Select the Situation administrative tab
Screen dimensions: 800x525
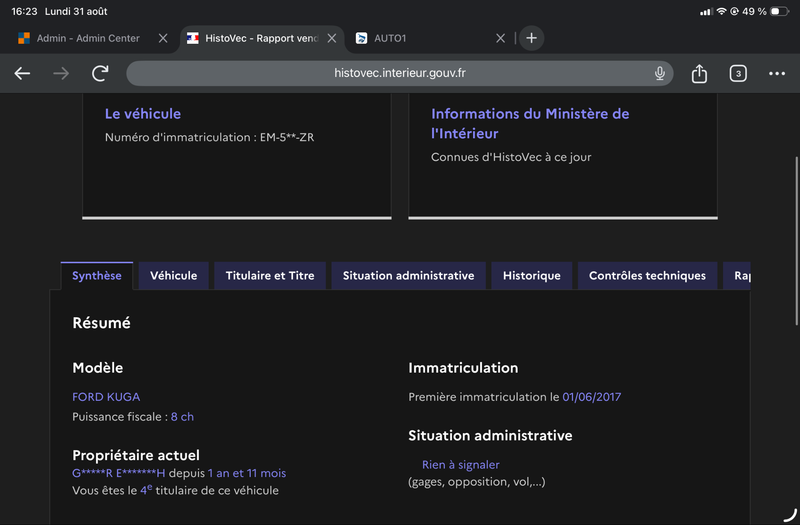tap(408, 276)
